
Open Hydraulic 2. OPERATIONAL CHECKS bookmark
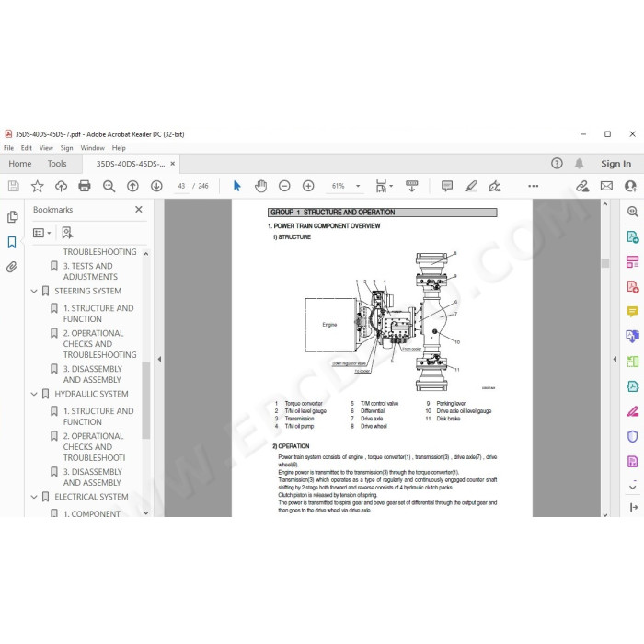[94, 447]
